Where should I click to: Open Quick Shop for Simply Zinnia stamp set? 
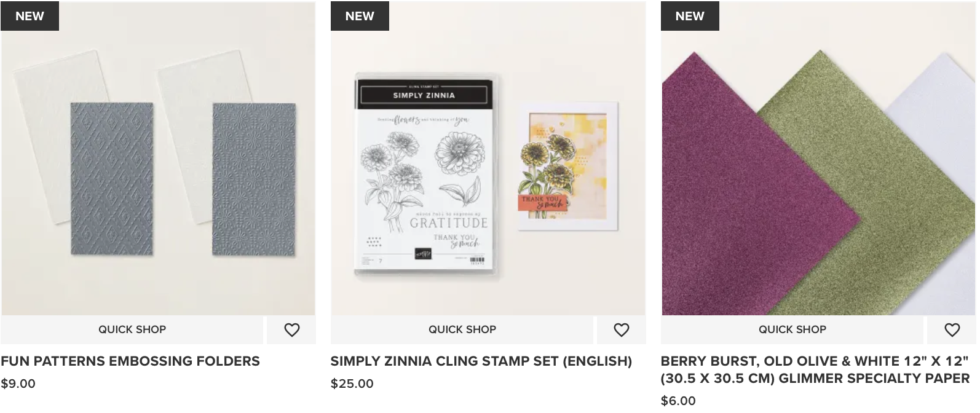[x=462, y=330]
